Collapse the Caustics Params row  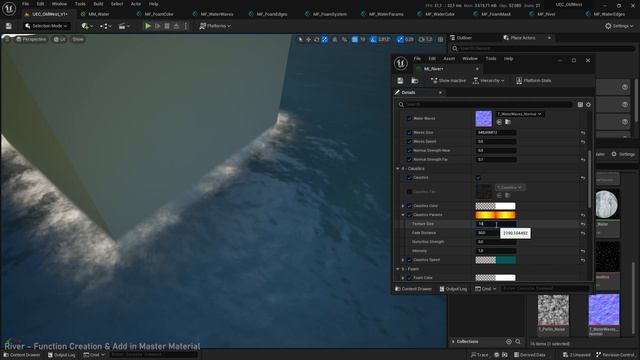pyautogui.click(x=403, y=215)
